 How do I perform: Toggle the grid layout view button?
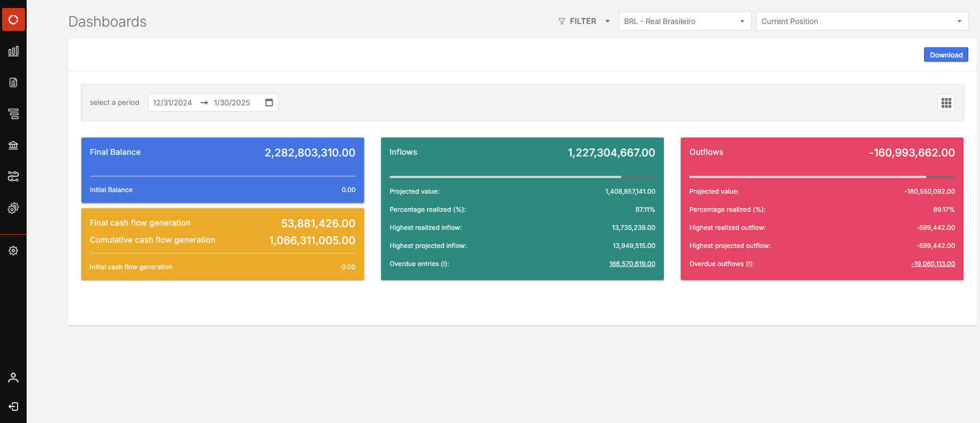pyautogui.click(x=946, y=103)
